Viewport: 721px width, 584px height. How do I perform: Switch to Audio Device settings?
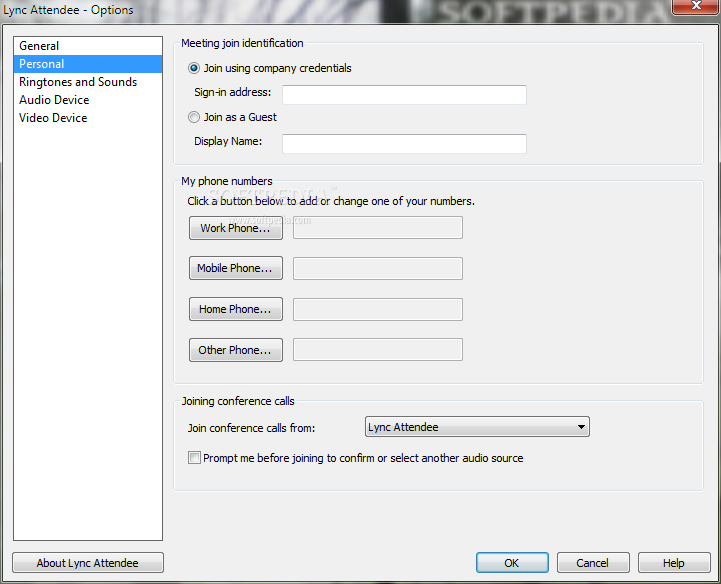(88, 100)
